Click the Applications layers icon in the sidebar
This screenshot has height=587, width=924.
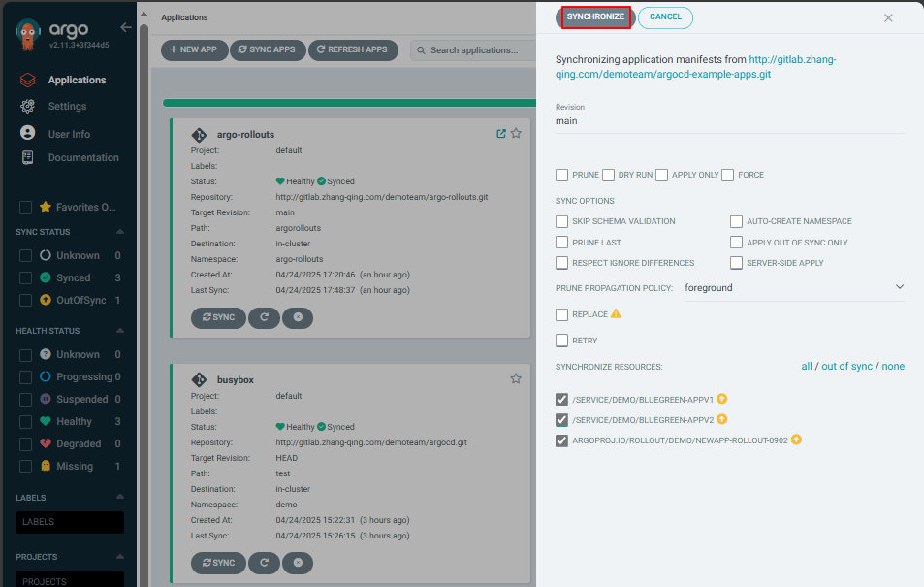coord(28,80)
